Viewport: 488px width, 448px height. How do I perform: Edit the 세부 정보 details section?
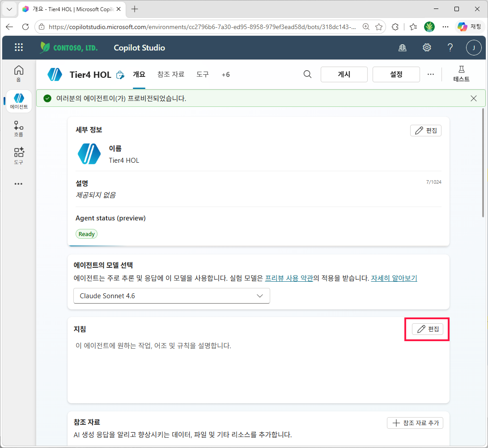point(426,131)
